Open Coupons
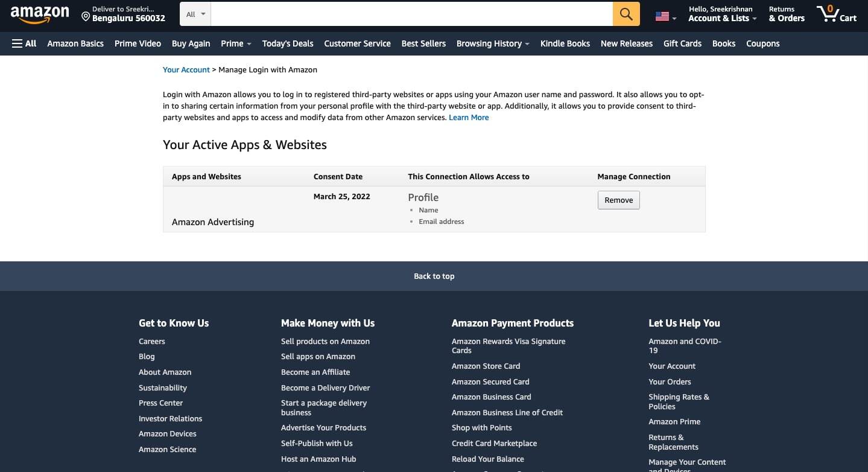The height and width of the screenshot is (472, 868). coord(763,43)
